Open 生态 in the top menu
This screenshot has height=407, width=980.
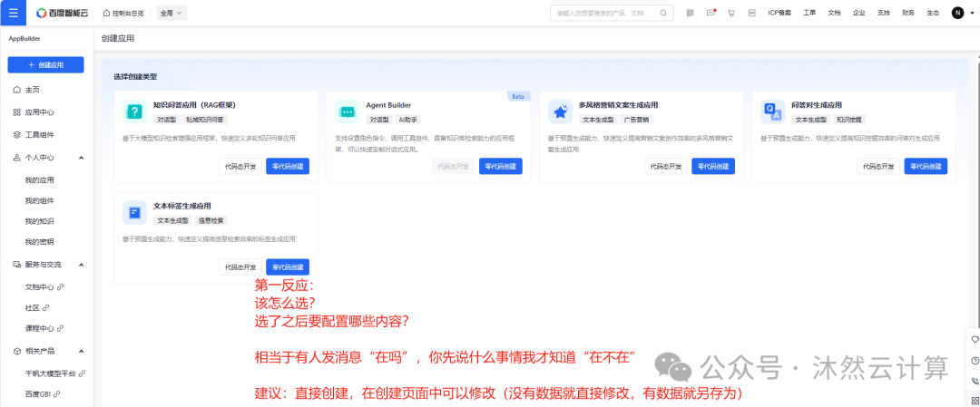tap(933, 13)
